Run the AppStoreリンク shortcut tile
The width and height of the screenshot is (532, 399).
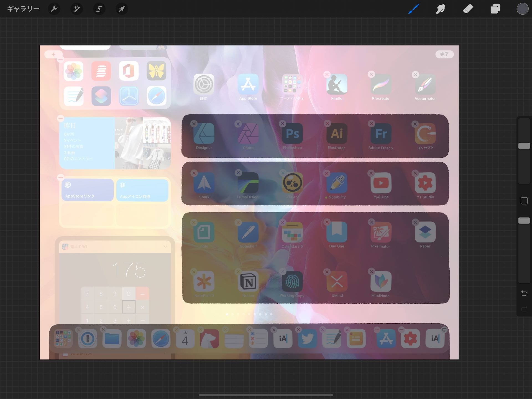click(88, 190)
